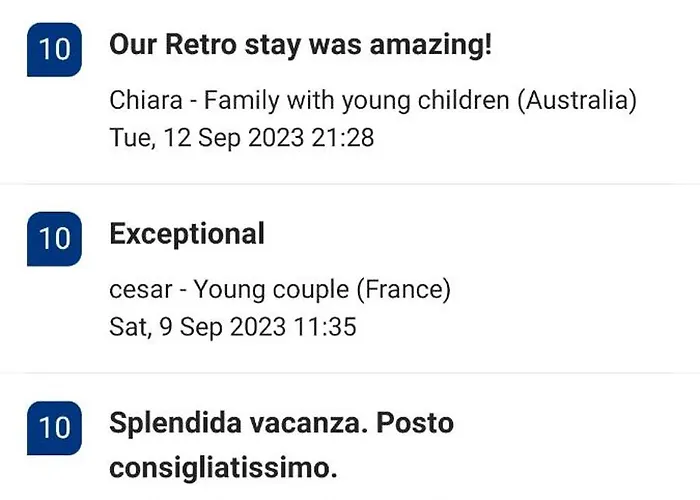
Task: Open the 'Exceptional' review title
Action: coord(187,234)
